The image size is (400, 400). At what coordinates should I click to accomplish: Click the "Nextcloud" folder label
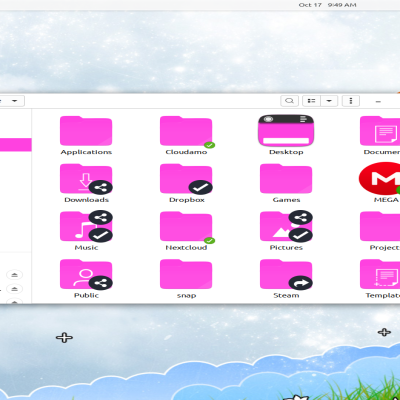tap(186, 248)
